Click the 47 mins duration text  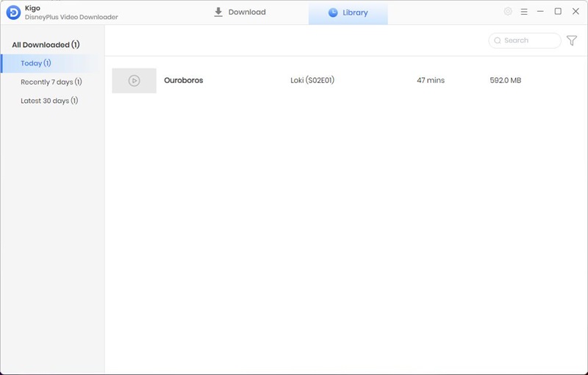[431, 80]
